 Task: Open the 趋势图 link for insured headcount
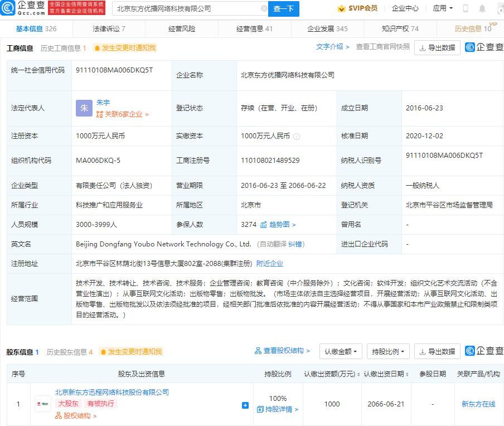coord(279,225)
